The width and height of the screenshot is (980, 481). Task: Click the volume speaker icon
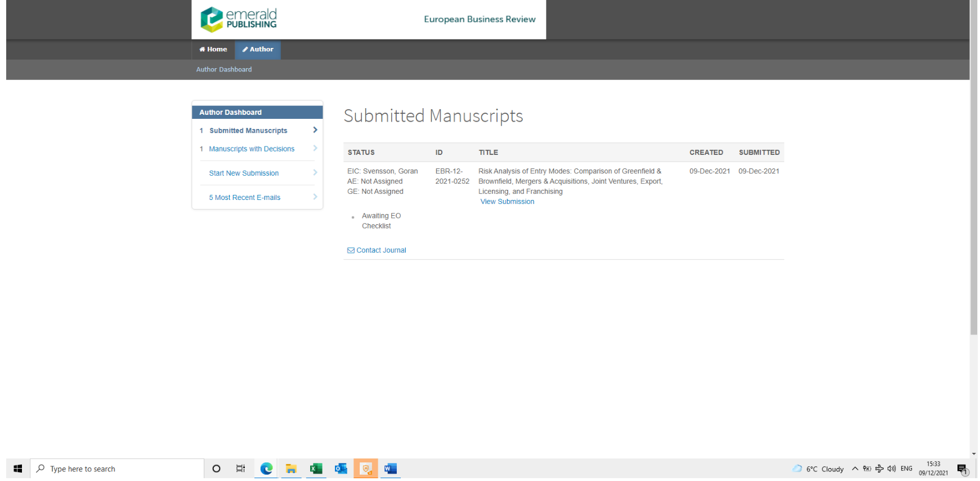(892, 469)
